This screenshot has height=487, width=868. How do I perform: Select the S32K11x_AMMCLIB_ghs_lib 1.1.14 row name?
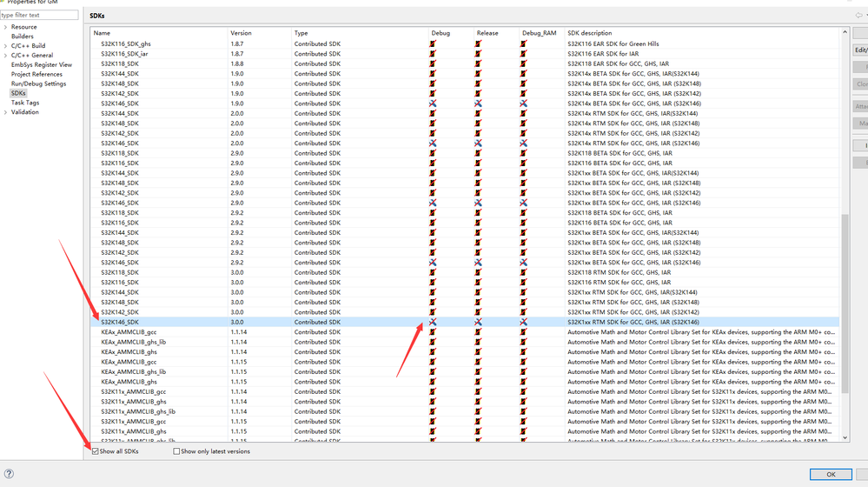[138, 411]
